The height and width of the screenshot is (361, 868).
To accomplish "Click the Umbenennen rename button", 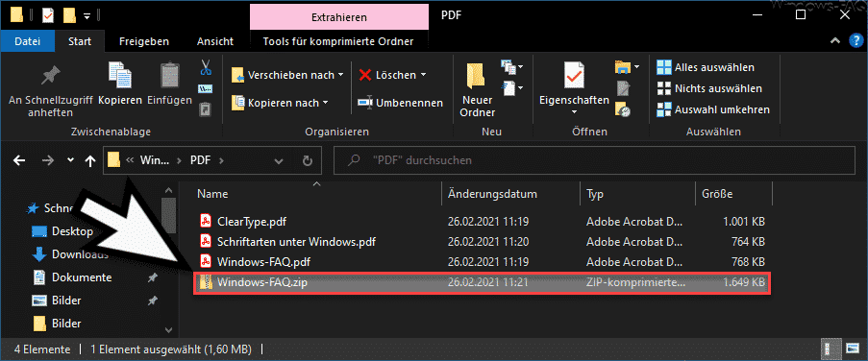I will [400, 103].
